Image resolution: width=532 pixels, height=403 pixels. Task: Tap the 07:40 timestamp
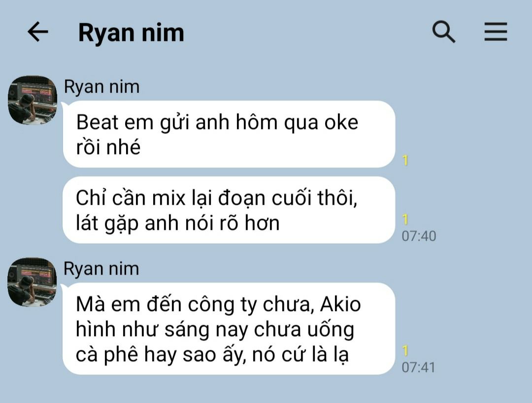[x=419, y=236]
